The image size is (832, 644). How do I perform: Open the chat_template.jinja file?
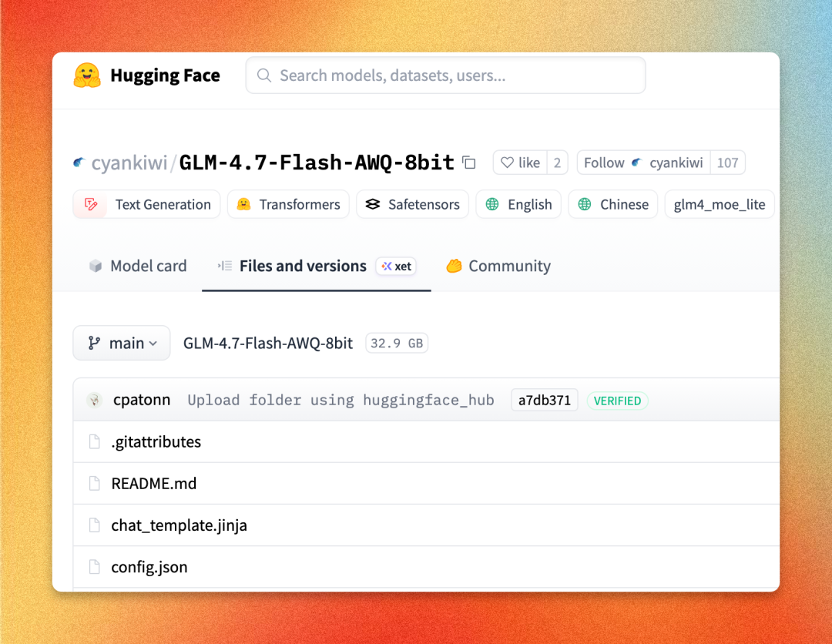click(179, 525)
